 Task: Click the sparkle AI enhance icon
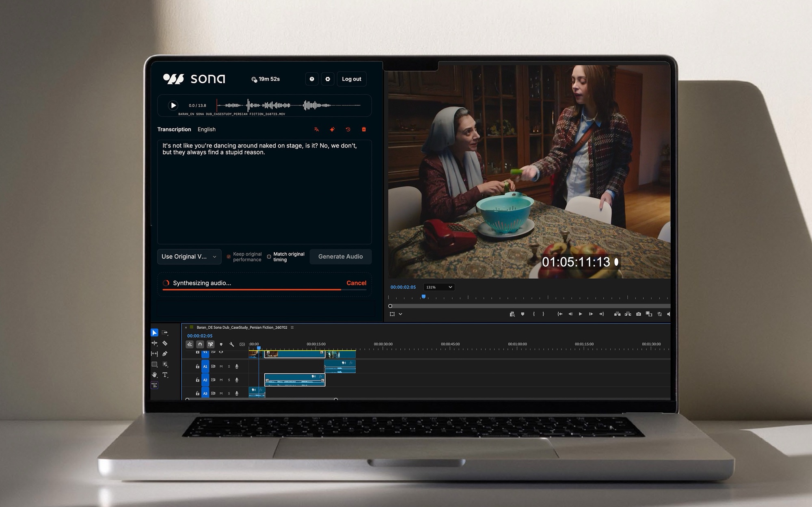pyautogui.click(x=332, y=130)
